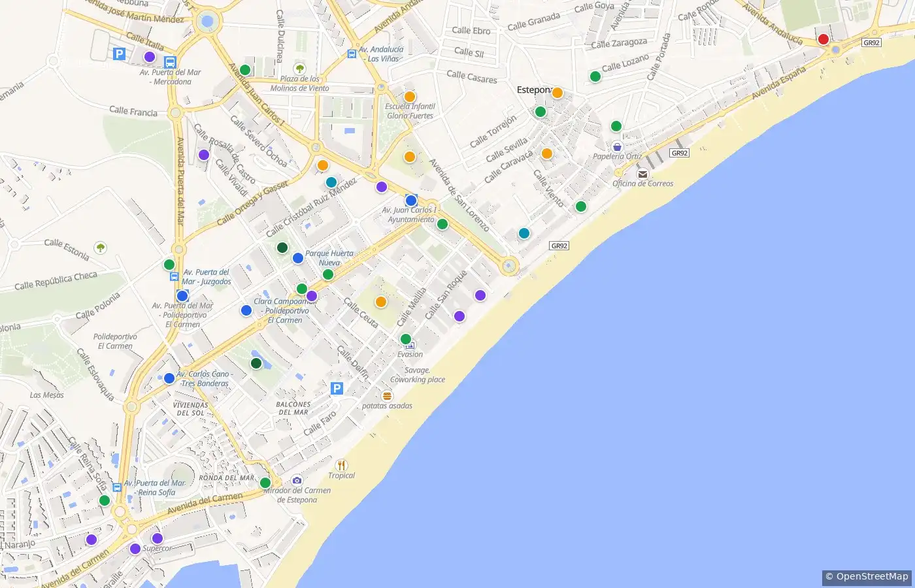The height and width of the screenshot is (588, 915).
Task: Select the Calle Cristóbal Ruiz Méndez label
Action: tap(312, 207)
